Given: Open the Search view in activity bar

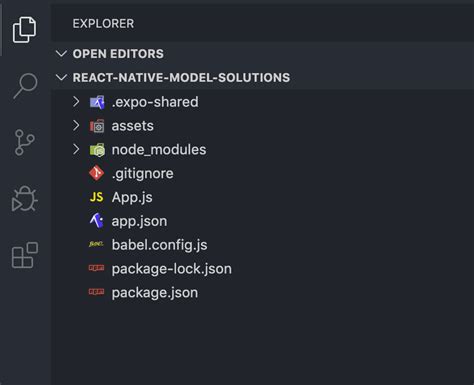Looking at the screenshot, I should coord(25,86).
